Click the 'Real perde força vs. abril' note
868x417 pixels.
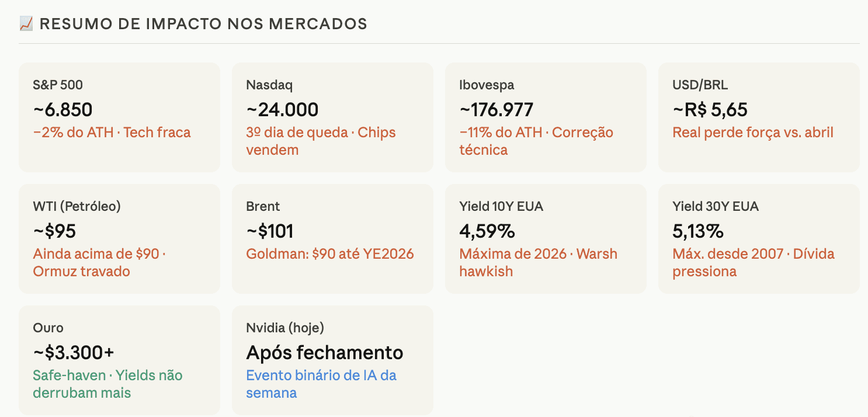pos(753,133)
